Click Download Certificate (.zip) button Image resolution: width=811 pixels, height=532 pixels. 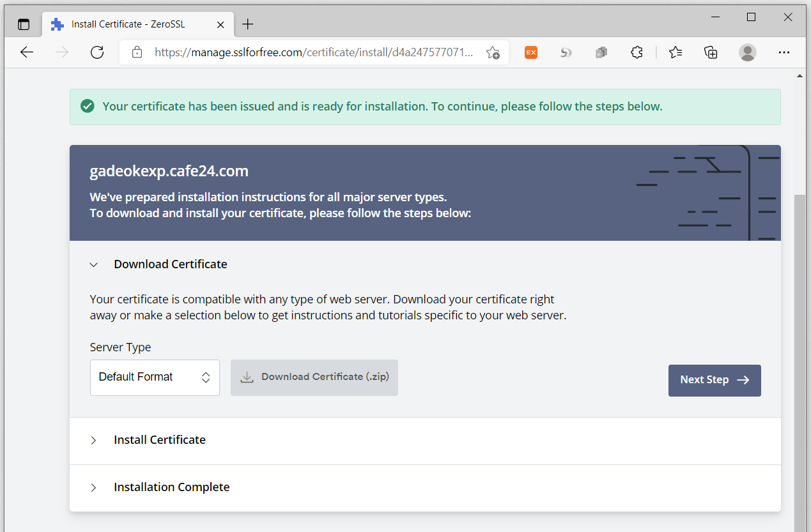coord(314,377)
